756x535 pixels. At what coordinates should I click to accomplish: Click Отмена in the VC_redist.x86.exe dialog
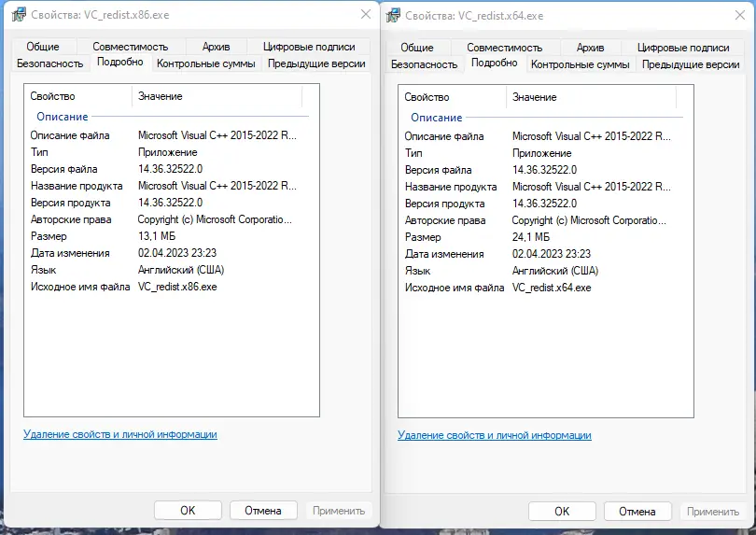(x=262, y=511)
